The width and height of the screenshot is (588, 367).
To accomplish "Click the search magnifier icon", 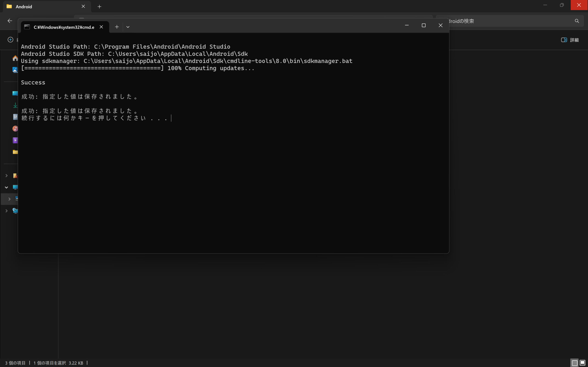I will click(577, 21).
